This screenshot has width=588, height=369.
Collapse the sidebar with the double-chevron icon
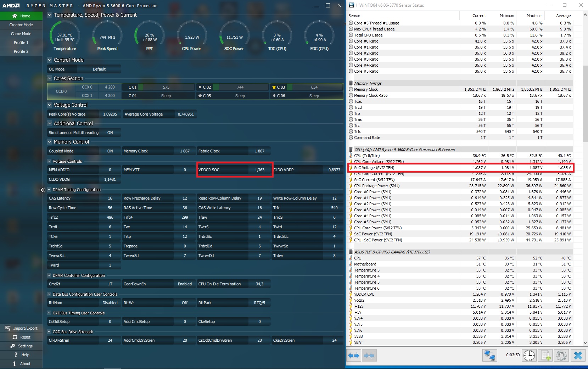point(43,190)
